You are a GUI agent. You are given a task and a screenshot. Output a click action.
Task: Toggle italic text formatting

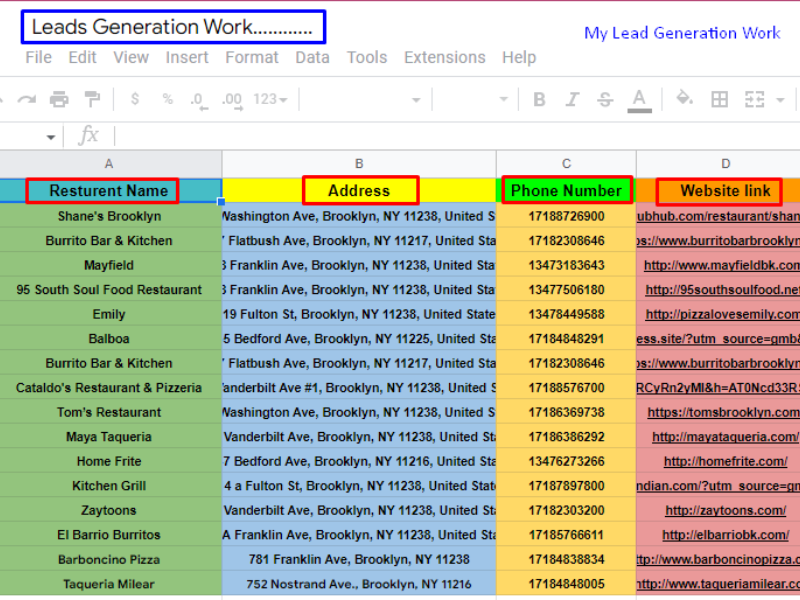coord(572,99)
